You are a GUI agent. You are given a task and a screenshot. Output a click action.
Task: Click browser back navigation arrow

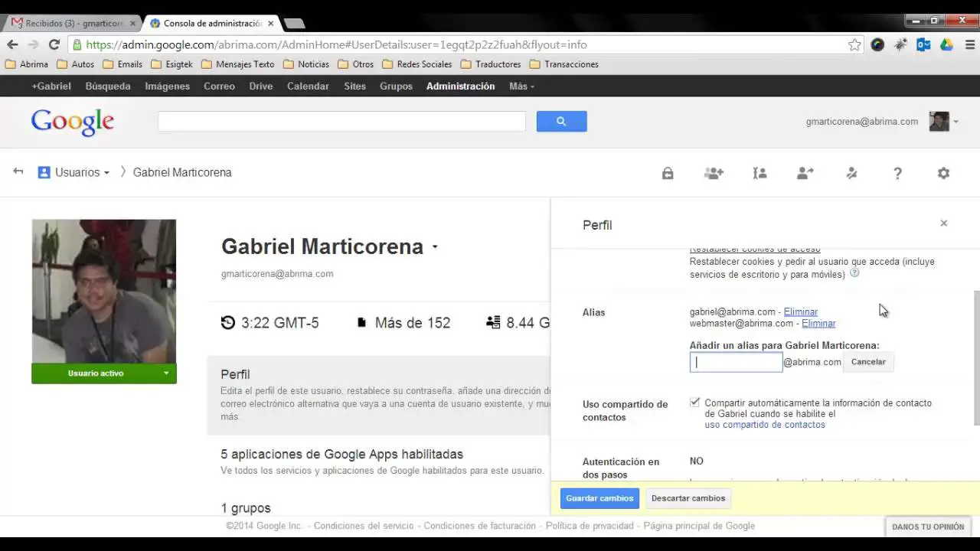[12, 45]
